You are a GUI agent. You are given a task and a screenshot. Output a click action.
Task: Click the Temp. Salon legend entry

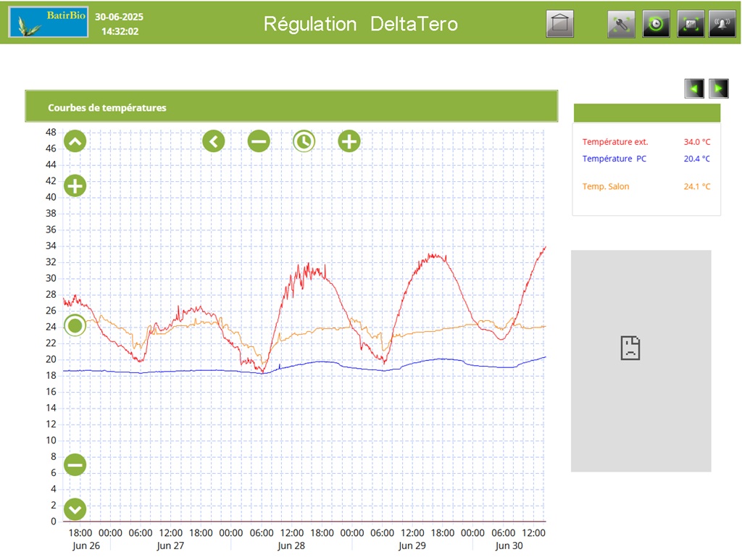click(606, 186)
